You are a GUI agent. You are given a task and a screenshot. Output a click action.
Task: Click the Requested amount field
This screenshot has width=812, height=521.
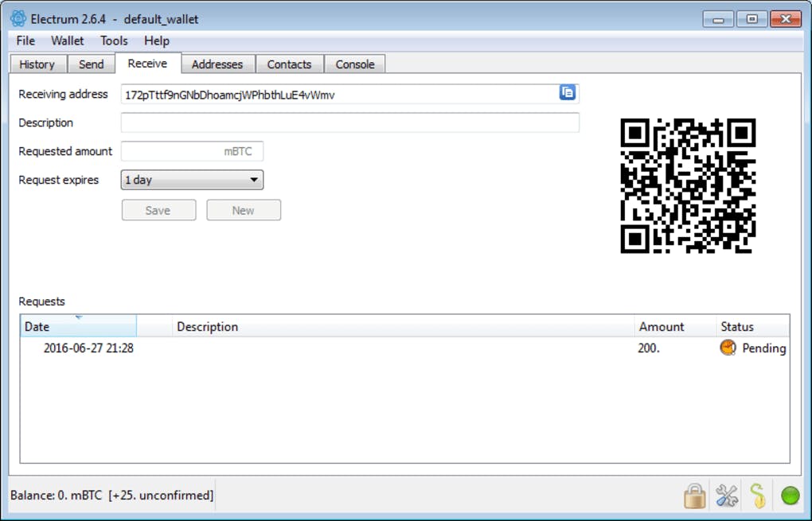pos(191,150)
